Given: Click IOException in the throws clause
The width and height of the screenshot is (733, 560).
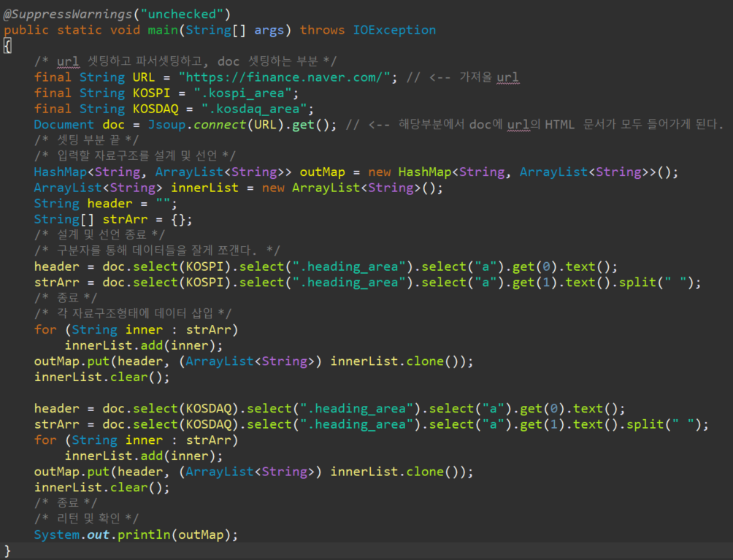Looking at the screenshot, I should [394, 30].
